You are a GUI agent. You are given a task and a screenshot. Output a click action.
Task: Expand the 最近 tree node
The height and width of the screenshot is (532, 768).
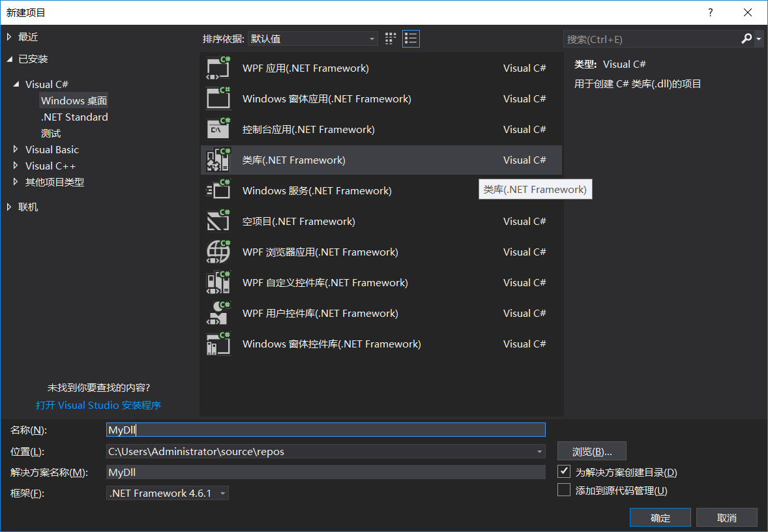coord(9,37)
